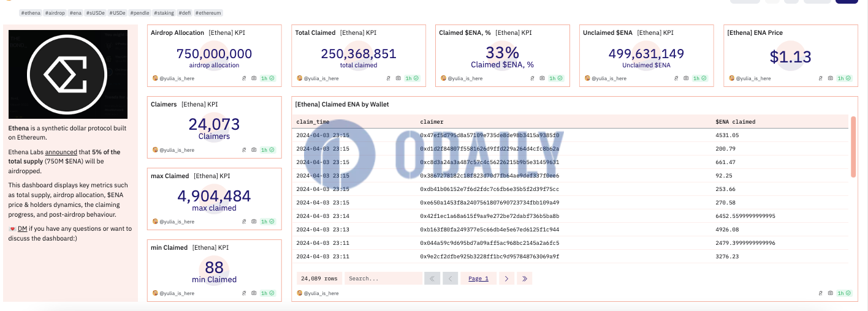Open @yulia_is_here on Airdrop Allocation card

[177, 78]
